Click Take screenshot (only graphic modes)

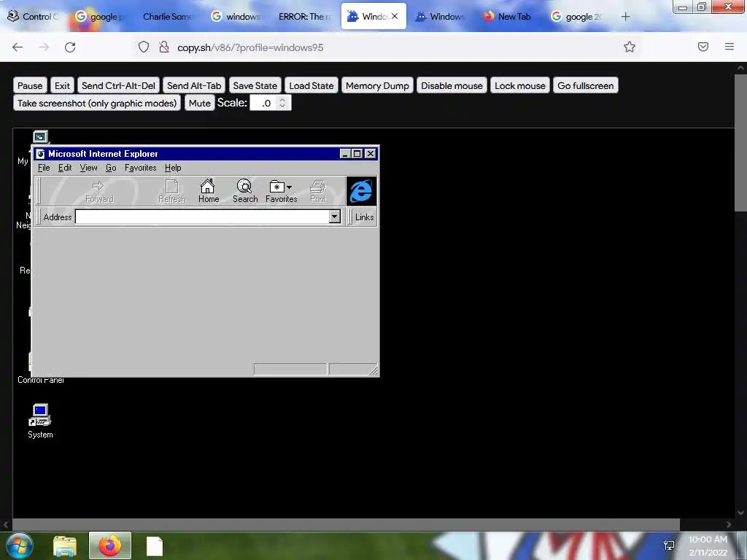[97, 103]
